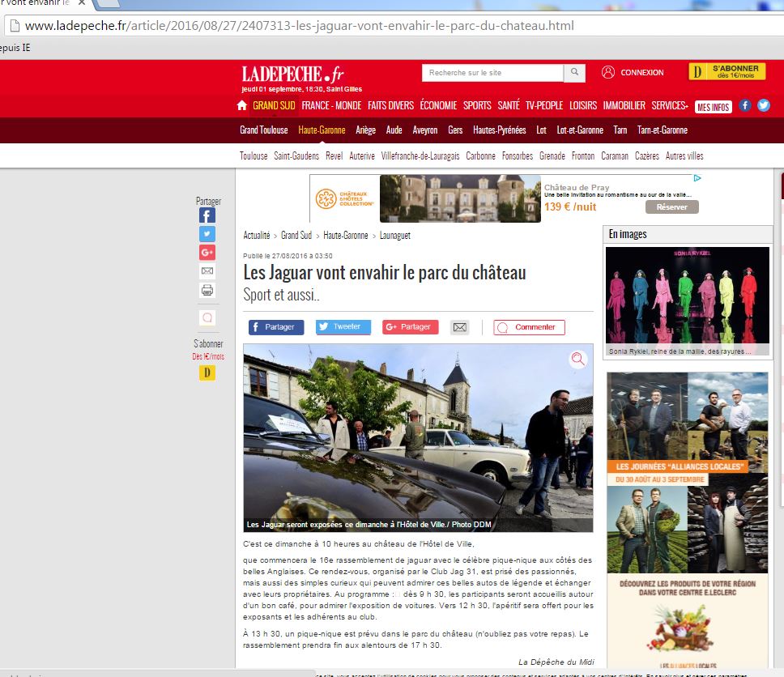Viewport: 784px width, 677px height.
Task: Open the Sonia Rykiel image thumbnail
Action: [x=688, y=301]
